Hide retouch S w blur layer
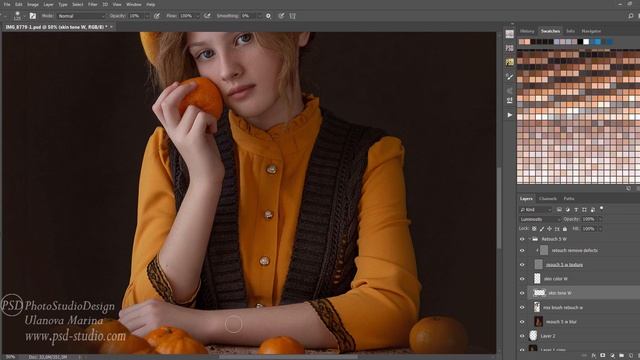The height and width of the screenshot is (360, 640). click(x=522, y=322)
